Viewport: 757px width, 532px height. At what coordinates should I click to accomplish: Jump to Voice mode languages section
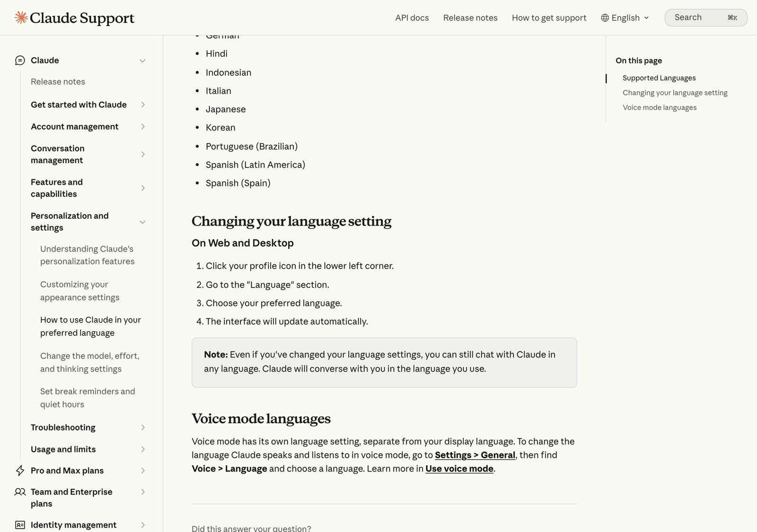pyautogui.click(x=660, y=107)
